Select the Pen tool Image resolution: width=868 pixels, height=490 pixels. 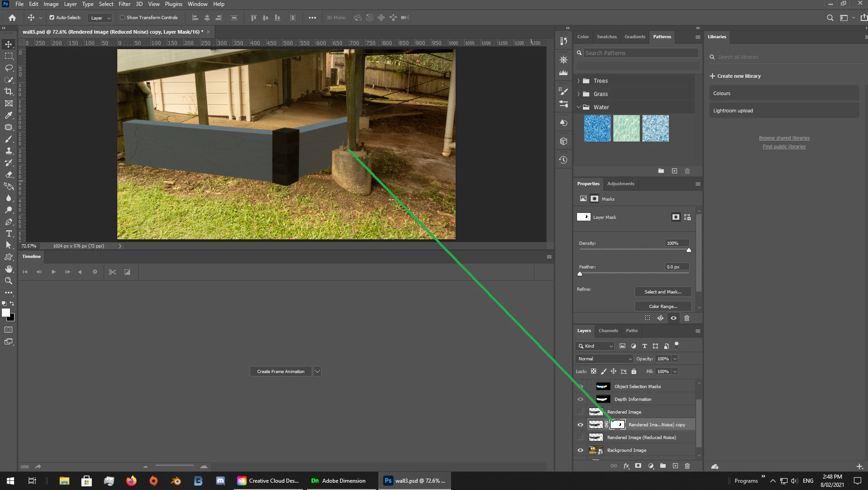point(9,222)
